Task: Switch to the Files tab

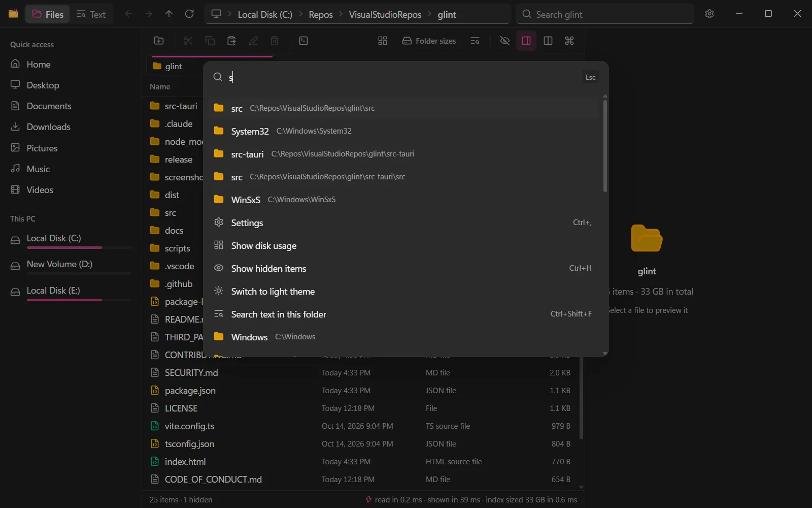Action: (48, 14)
